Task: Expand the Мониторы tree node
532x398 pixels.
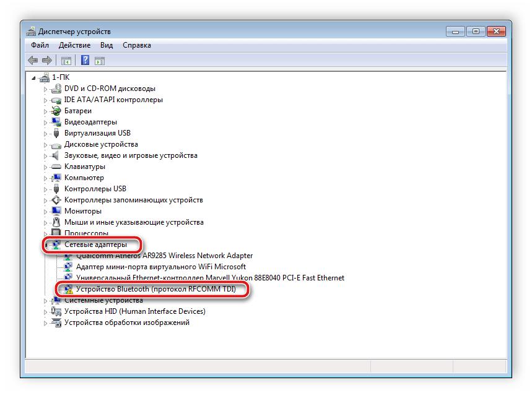Action: [45, 212]
